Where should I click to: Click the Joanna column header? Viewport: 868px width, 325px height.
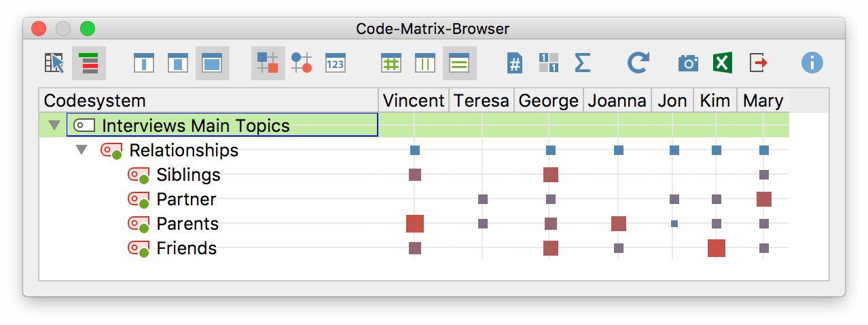(617, 101)
